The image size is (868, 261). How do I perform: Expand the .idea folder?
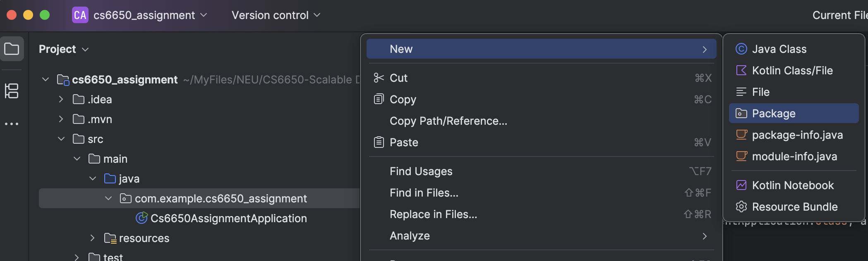tap(61, 100)
